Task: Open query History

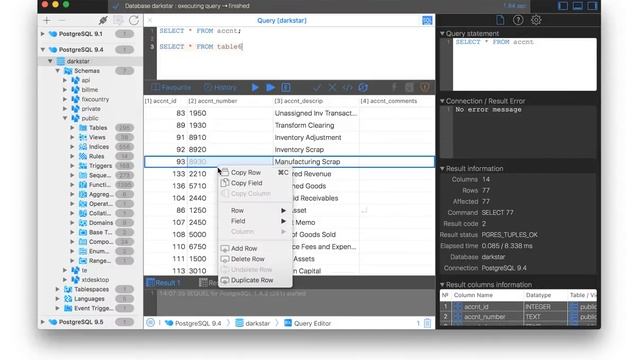Action: click(221, 87)
